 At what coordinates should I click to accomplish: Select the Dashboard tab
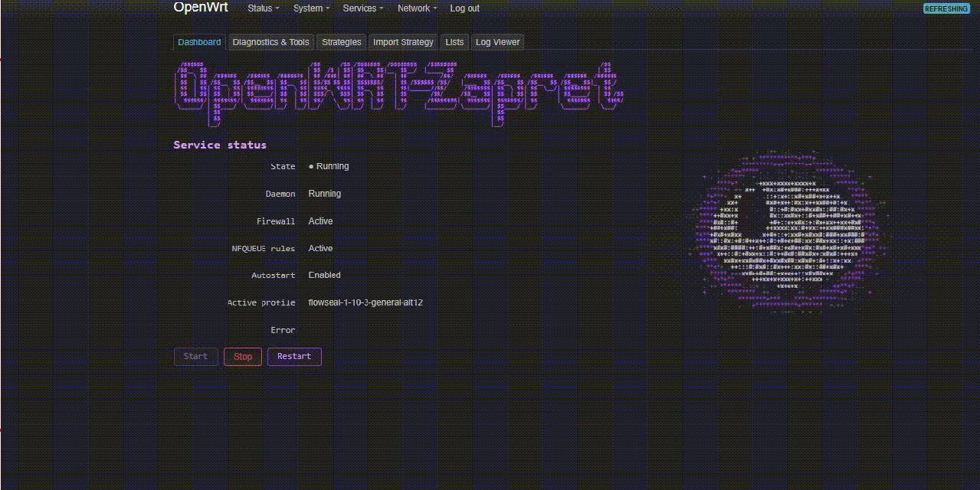tap(199, 42)
